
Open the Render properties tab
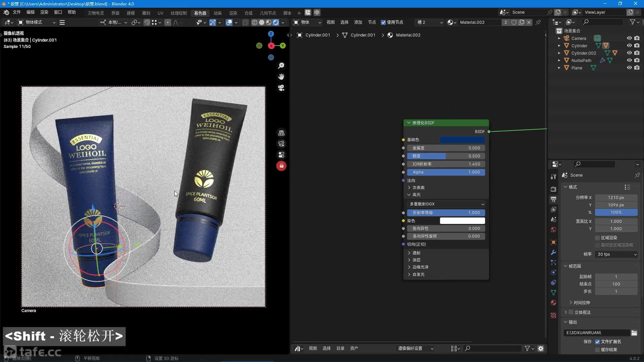[x=553, y=189]
